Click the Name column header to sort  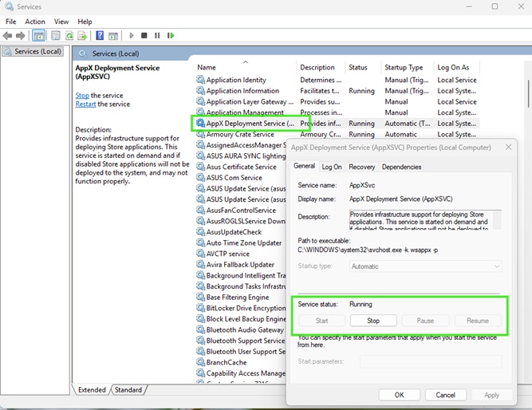(207, 68)
